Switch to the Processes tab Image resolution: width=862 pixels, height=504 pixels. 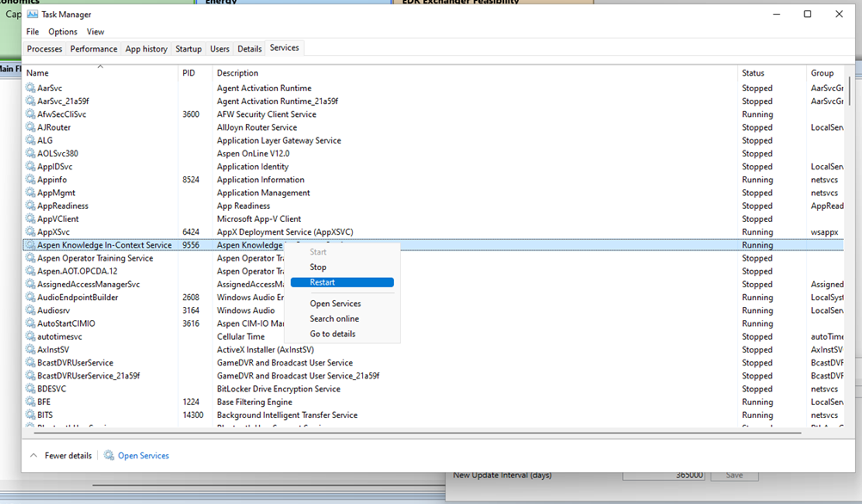pyautogui.click(x=45, y=49)
